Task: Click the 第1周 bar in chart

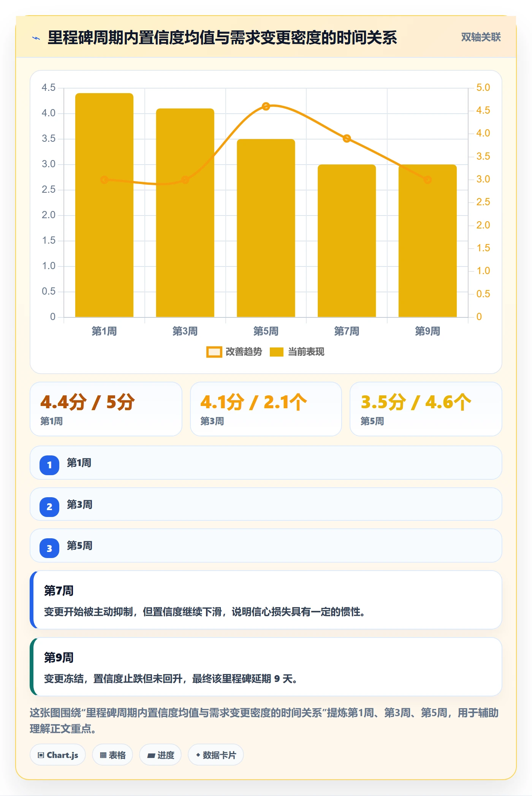Action: (104, 205)
